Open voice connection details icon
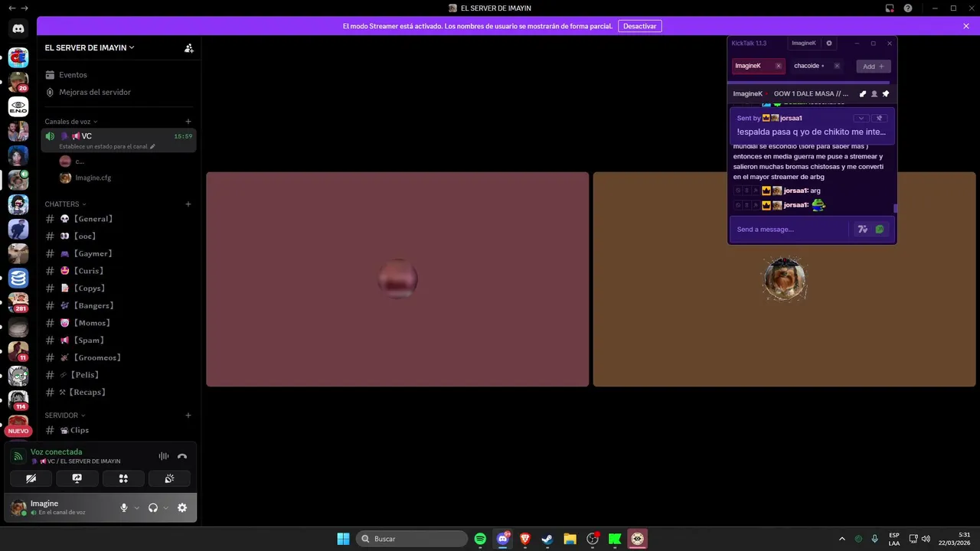 18,456
